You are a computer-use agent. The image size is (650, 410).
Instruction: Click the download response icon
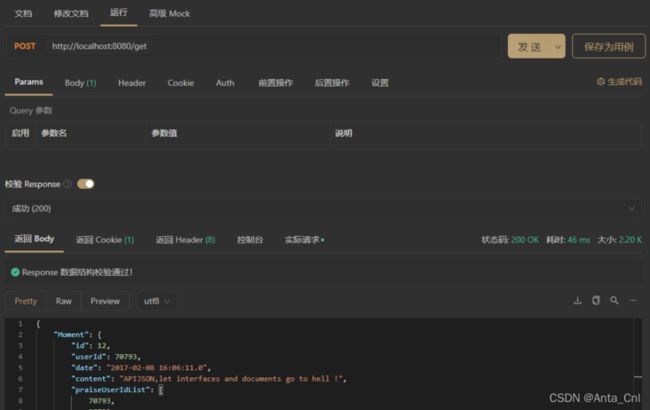tap(577, 301)
